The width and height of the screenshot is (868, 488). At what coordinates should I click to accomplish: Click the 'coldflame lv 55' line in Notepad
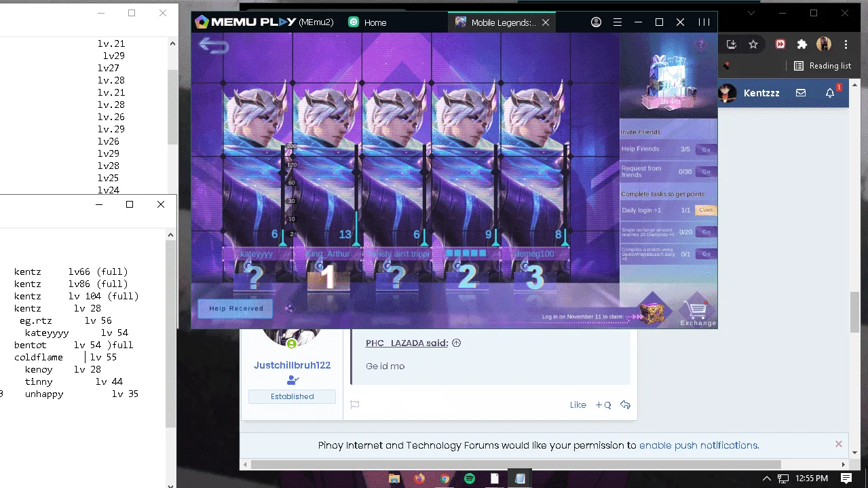click(x=65, y=357)
